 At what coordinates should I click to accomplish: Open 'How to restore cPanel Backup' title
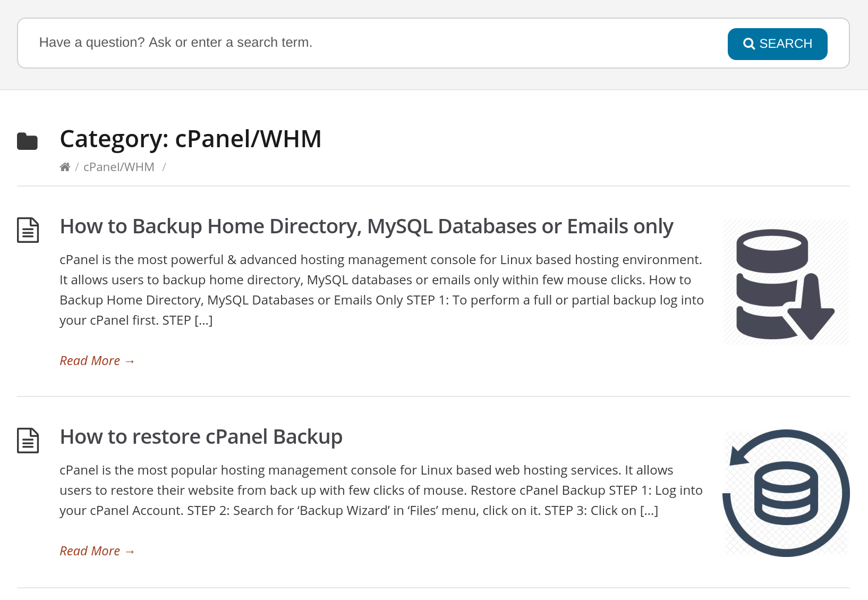201,437
